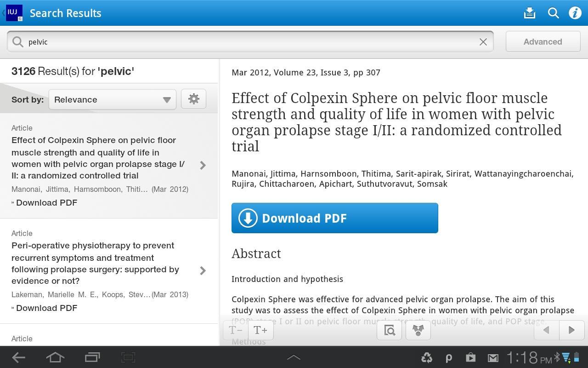The image size is (588, 368).
Task: Open the Sort by Relevance dropdown
Action: tap(113, 99)
